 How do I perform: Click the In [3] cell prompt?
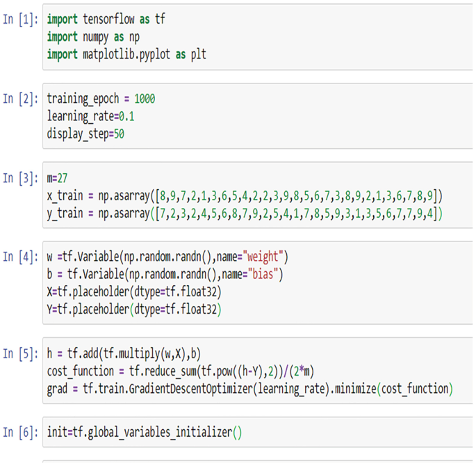tap(21, 179)
